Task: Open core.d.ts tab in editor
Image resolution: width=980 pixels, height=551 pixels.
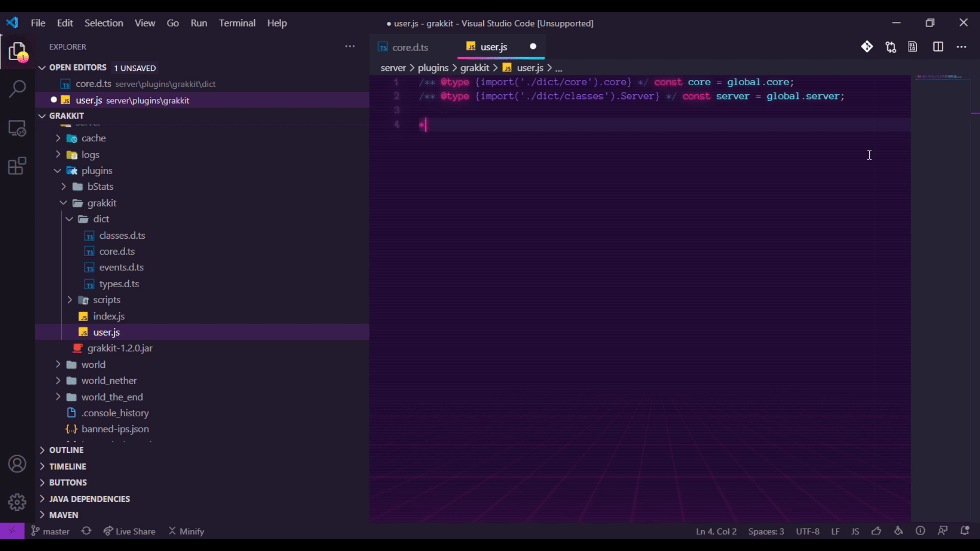Action: coord(410,47)
